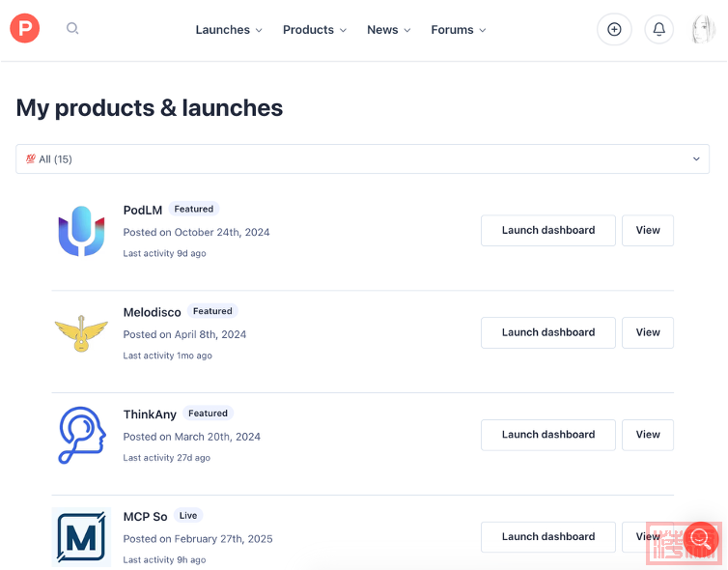
Task: Click the Melodisco winged guitar logo
Action: (81, 333)
